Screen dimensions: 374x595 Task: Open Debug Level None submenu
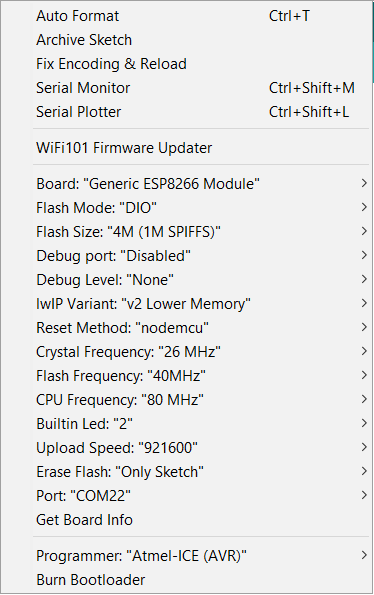coord(201,280)
